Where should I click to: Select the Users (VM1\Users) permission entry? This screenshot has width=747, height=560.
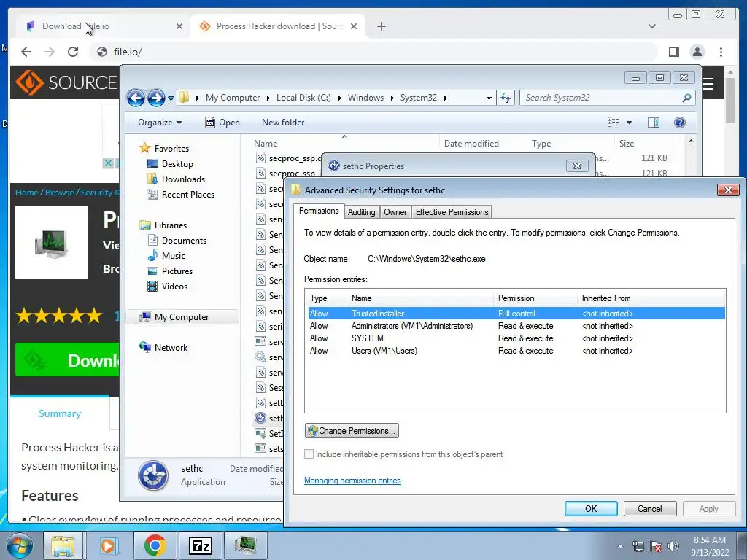[x=516, y=351]
